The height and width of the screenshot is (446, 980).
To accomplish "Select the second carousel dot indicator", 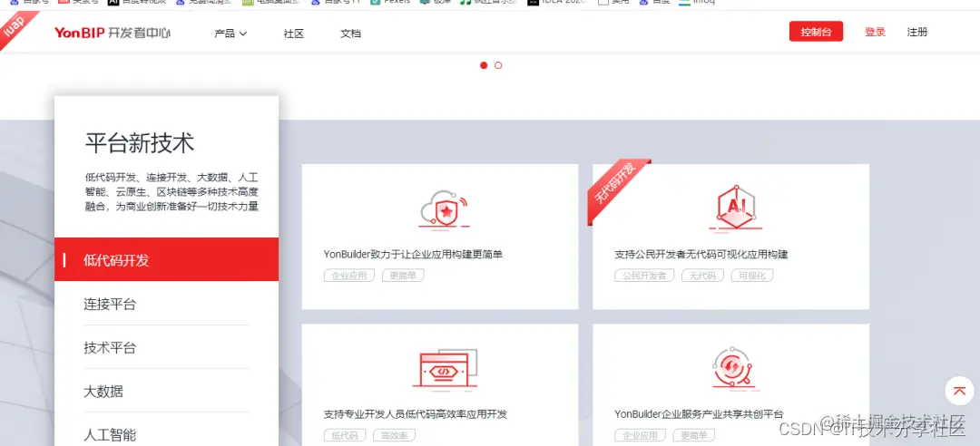I will coord(498,65).
